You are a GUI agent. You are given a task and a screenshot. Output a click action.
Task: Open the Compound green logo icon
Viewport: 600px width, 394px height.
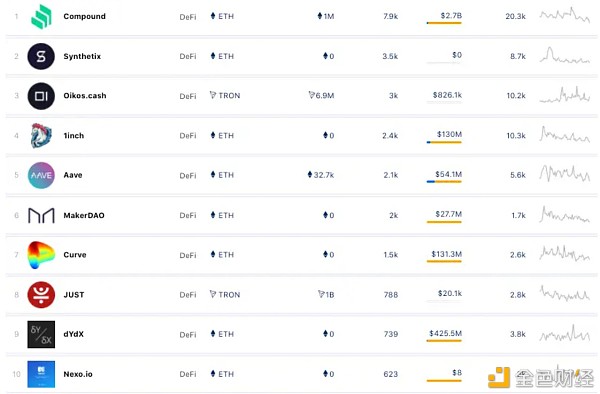click(x=41, y=17)
